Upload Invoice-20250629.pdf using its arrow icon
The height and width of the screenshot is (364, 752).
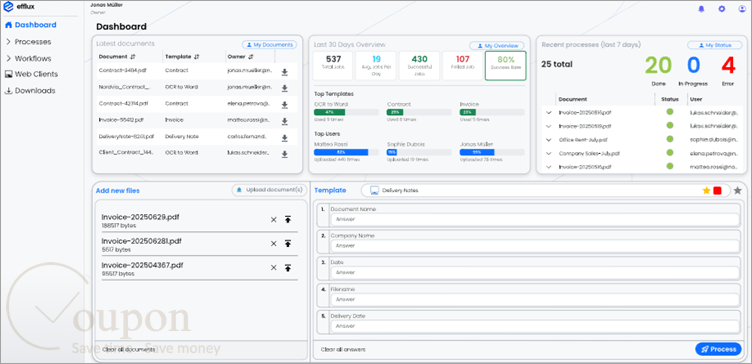(x=288, y=220)
